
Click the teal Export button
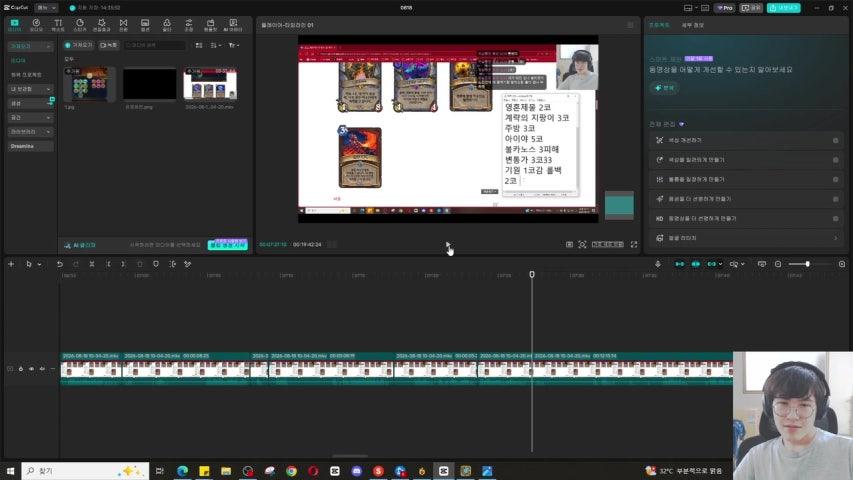(783, 8)
